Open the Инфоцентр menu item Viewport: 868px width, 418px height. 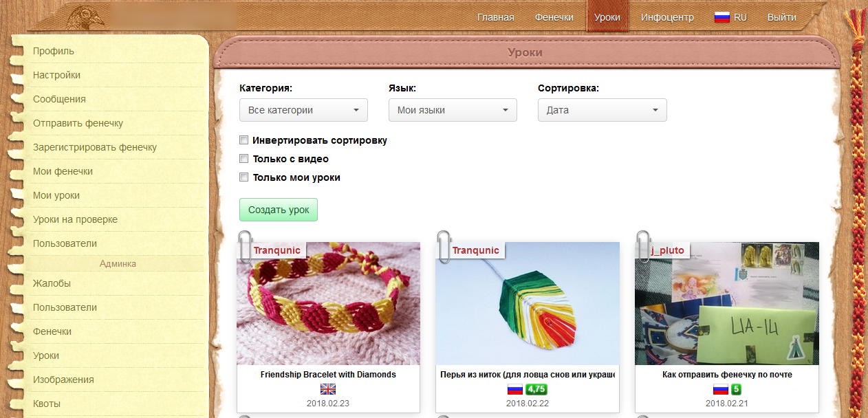pos(667,16)
